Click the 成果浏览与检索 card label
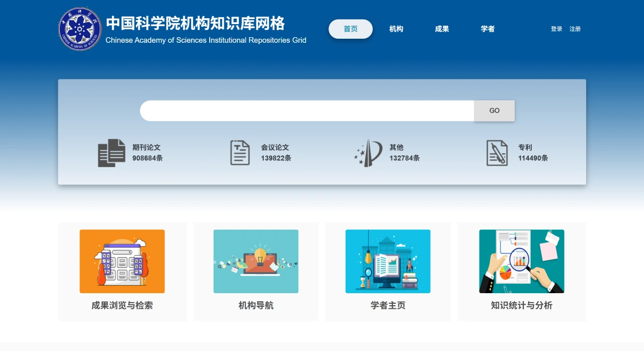 click(122, 305)
